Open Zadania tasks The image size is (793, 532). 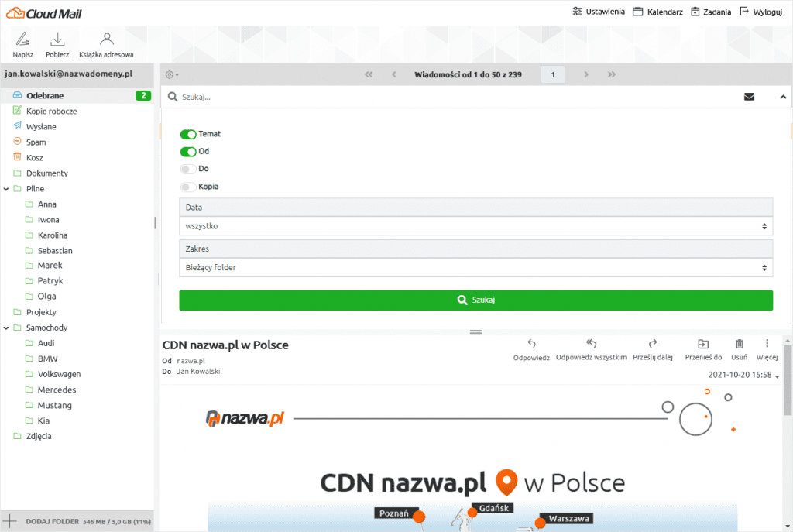tap(711, 12)
